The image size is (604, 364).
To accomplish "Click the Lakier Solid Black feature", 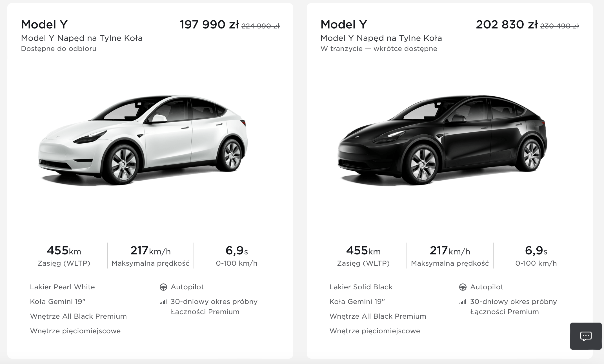I will click(361, 287).
